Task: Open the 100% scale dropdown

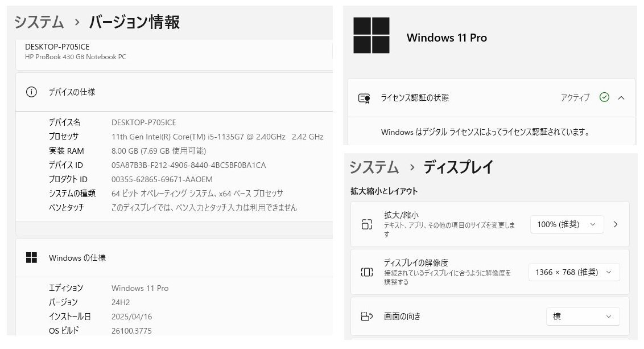Action: click(x=566, y=224)
